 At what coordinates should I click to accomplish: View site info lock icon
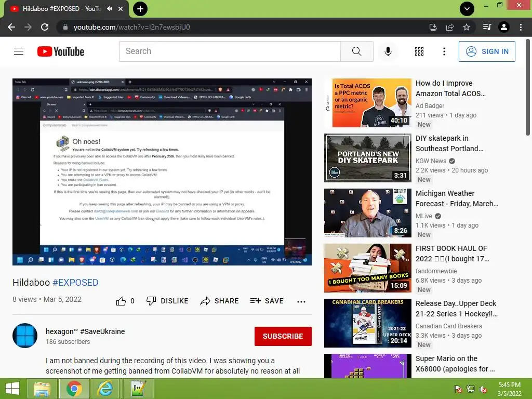coord(65,27)
